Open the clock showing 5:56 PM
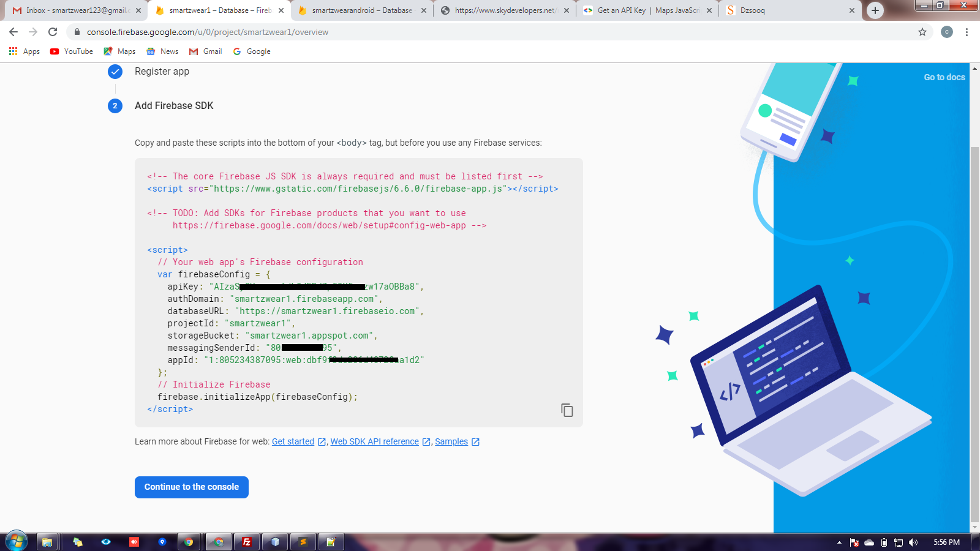The image size is (980, 551). click(947, 542)
